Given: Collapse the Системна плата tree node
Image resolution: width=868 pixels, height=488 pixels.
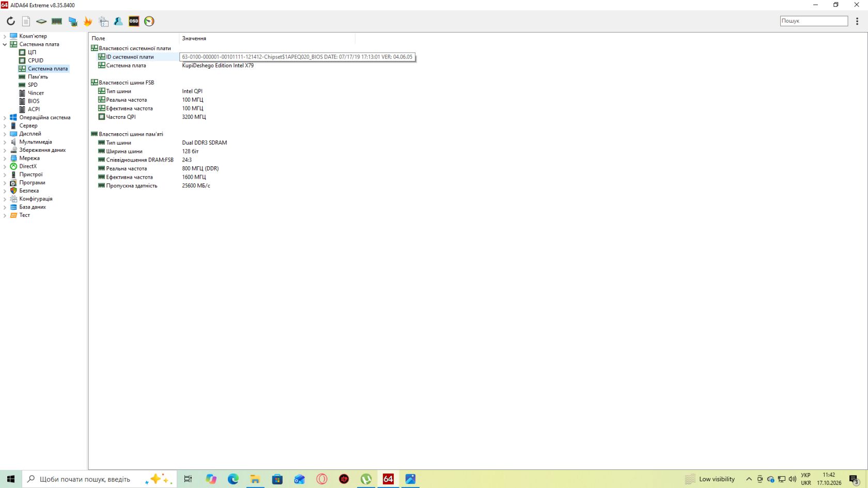Looking at the screenshot, I should pos(5,44).
